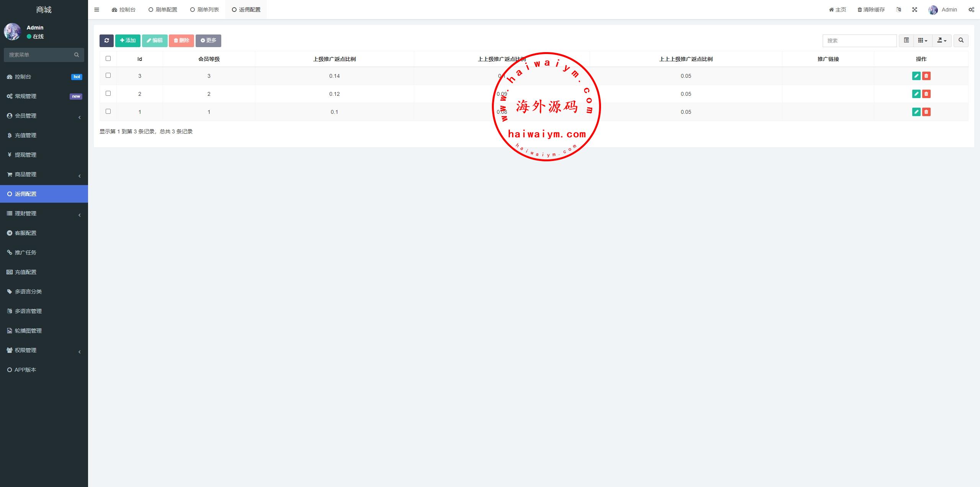Click green edit pencil for row Id 3
This screenshot has width=980, height=487.
[916, 76]
